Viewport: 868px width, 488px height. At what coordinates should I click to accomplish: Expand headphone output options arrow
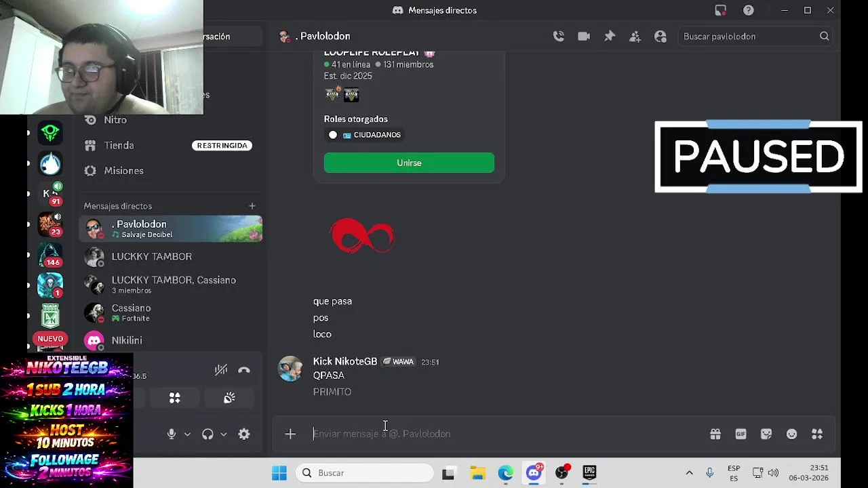coord(223,434)
